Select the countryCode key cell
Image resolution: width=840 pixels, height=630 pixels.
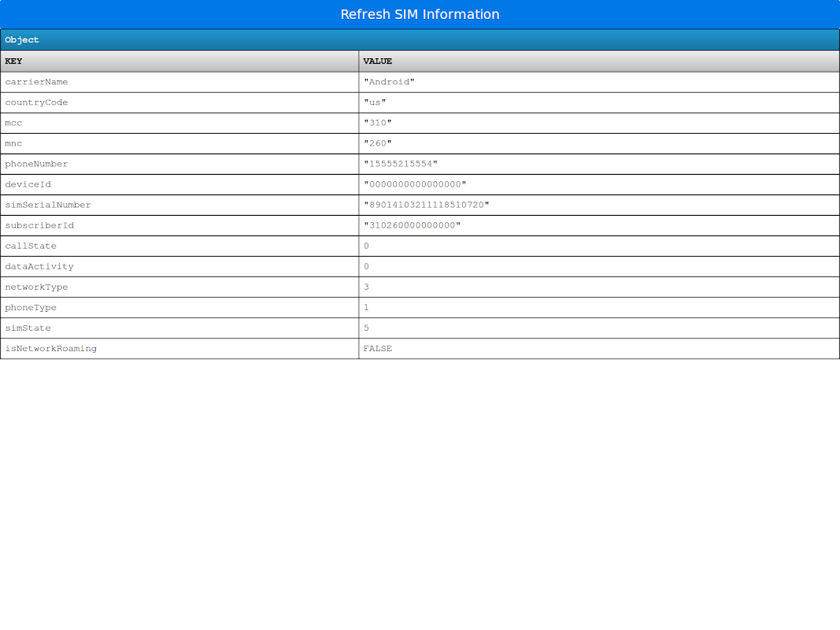[179, 102]
